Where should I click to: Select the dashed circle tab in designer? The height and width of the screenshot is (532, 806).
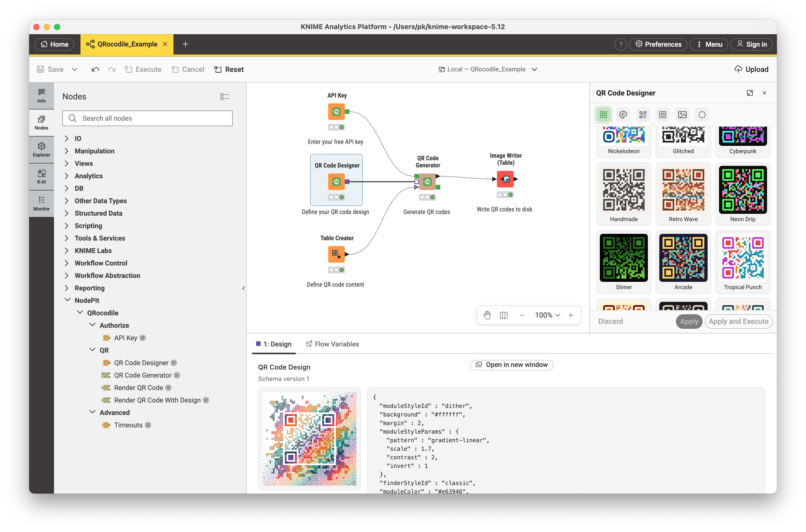[702, 115]
